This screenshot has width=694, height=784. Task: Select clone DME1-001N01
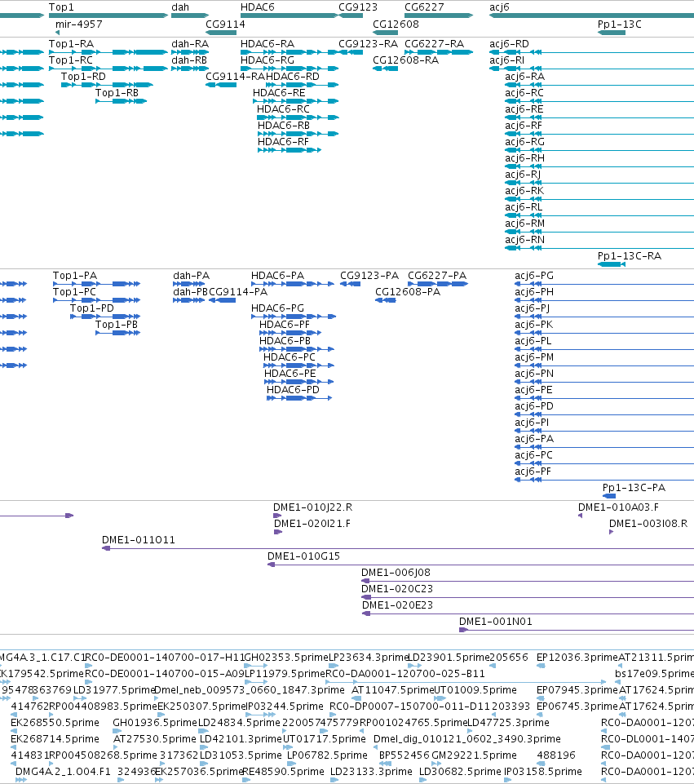click(x=577, y=630)
